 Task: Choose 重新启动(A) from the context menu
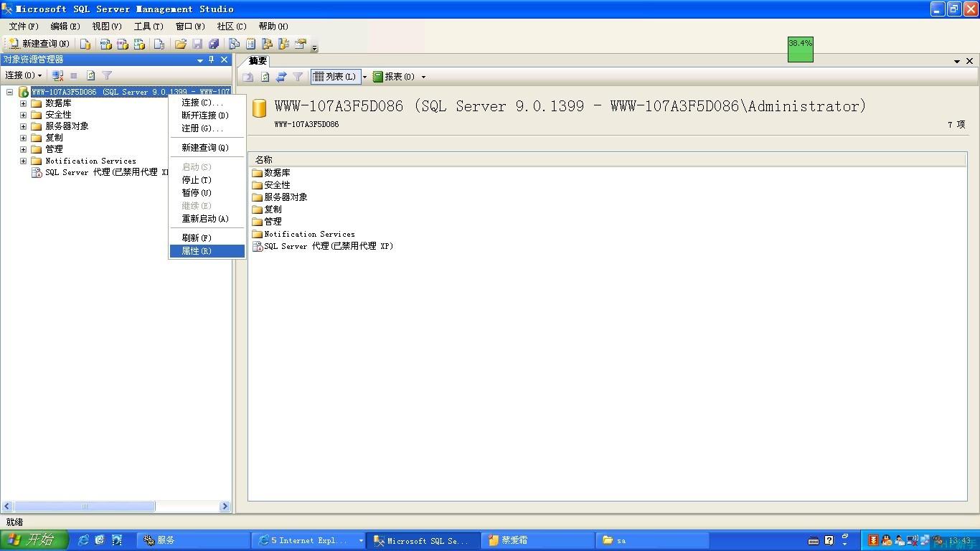click(207, 219)
